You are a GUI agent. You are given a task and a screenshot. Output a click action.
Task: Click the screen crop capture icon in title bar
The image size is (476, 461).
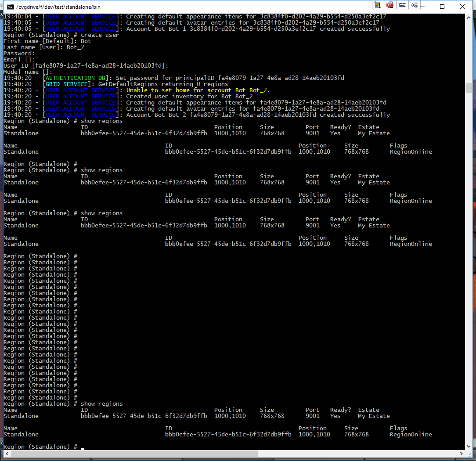click(377, 5)
